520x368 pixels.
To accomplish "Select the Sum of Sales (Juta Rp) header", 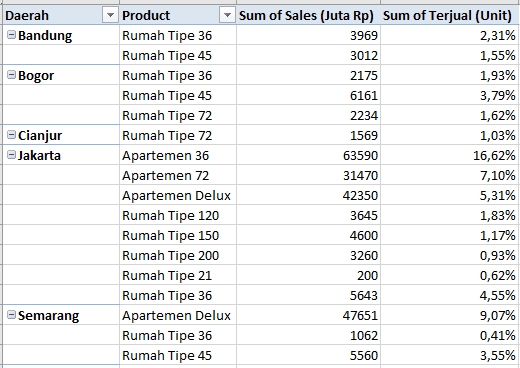I will [x=308, y=15].
